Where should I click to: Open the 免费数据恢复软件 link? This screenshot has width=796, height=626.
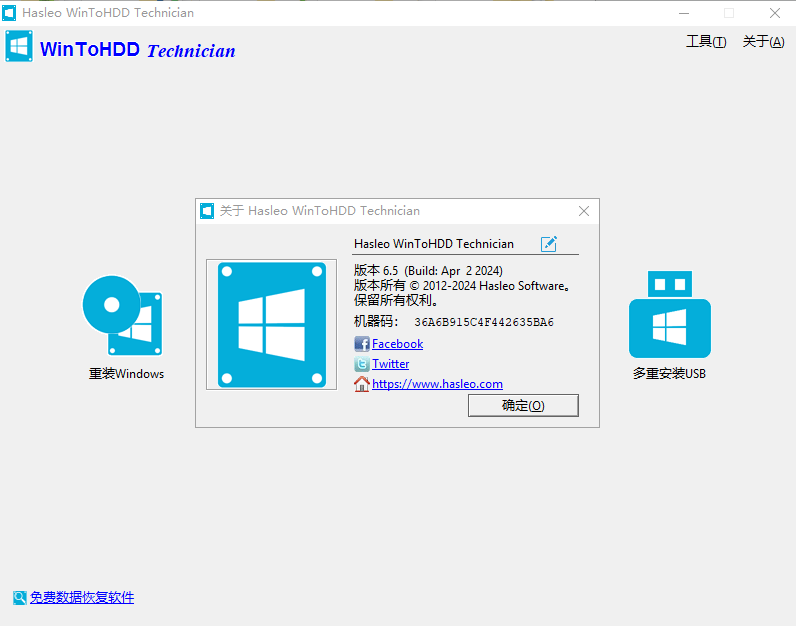(82, 598)
